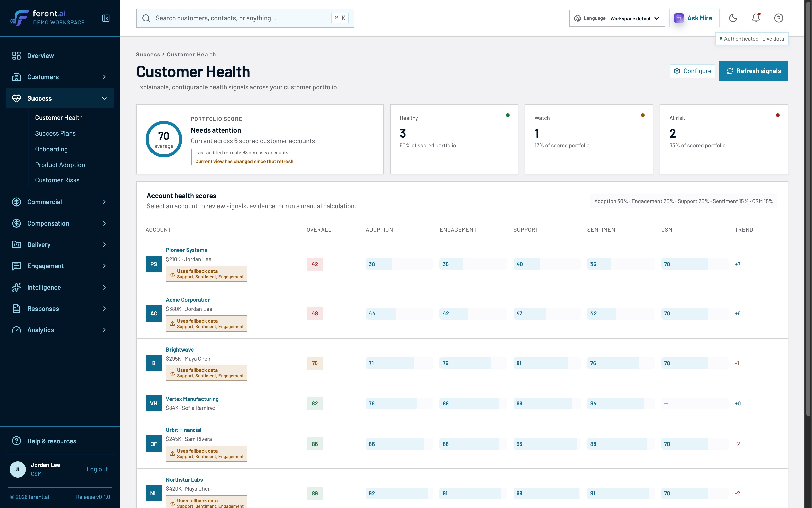Open Onboarding submenu item

click(x=51, y=149)
